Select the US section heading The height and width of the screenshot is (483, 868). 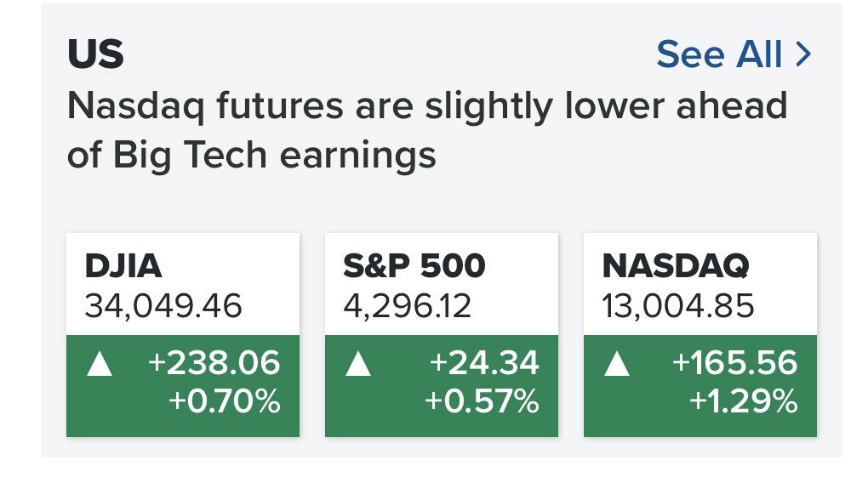tap(95, 54)
